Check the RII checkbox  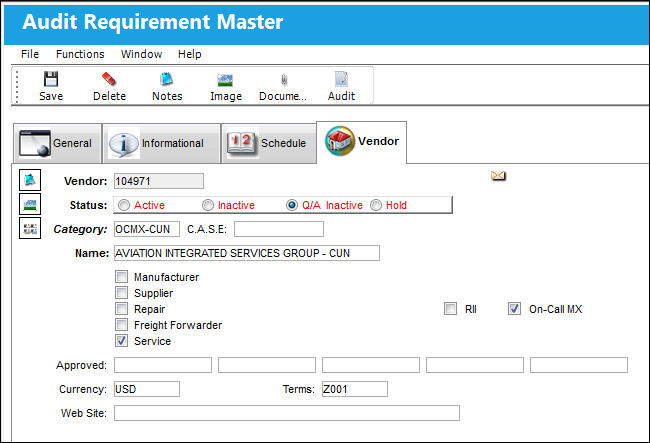(450, 309)
